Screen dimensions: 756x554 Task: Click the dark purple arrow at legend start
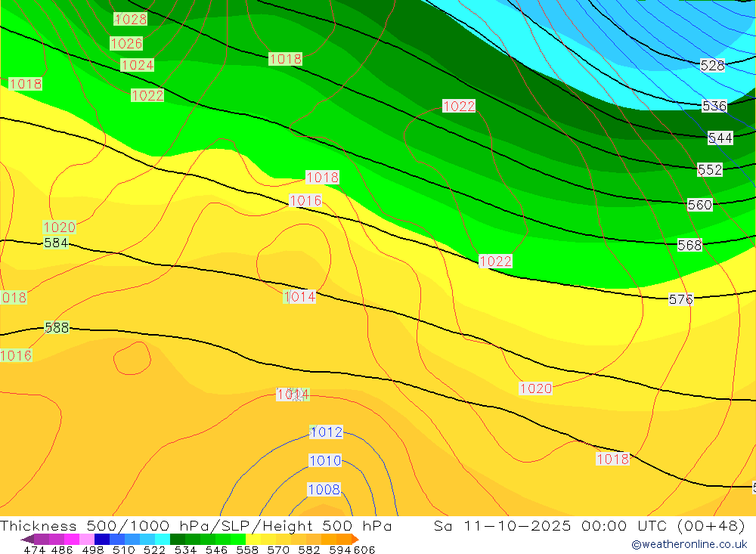[x=27, y=539]
